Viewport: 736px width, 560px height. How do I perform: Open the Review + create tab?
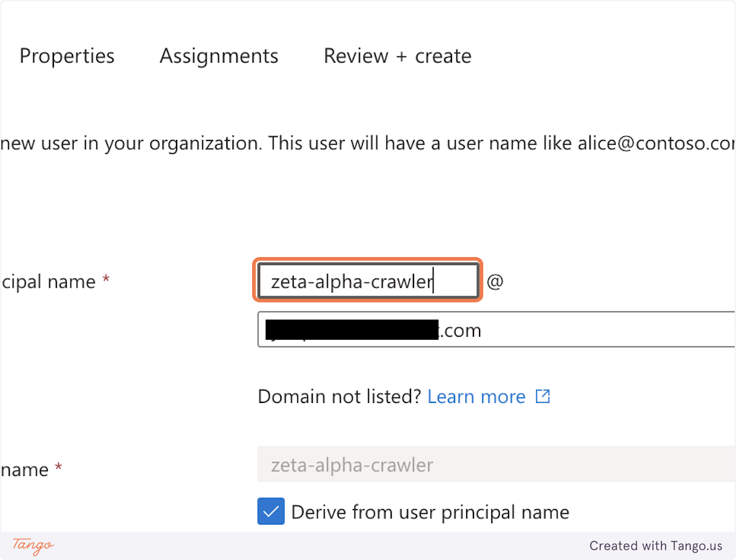397,56
